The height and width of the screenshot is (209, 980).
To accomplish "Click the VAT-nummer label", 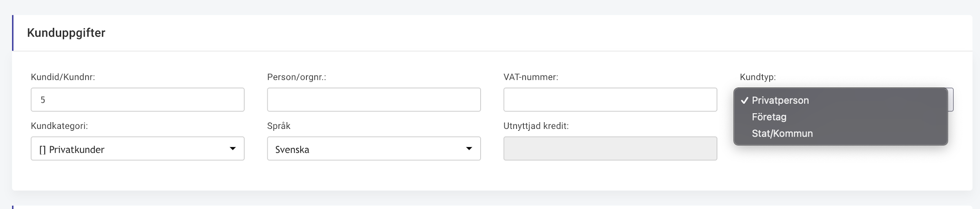I will [x=531, y=77].
